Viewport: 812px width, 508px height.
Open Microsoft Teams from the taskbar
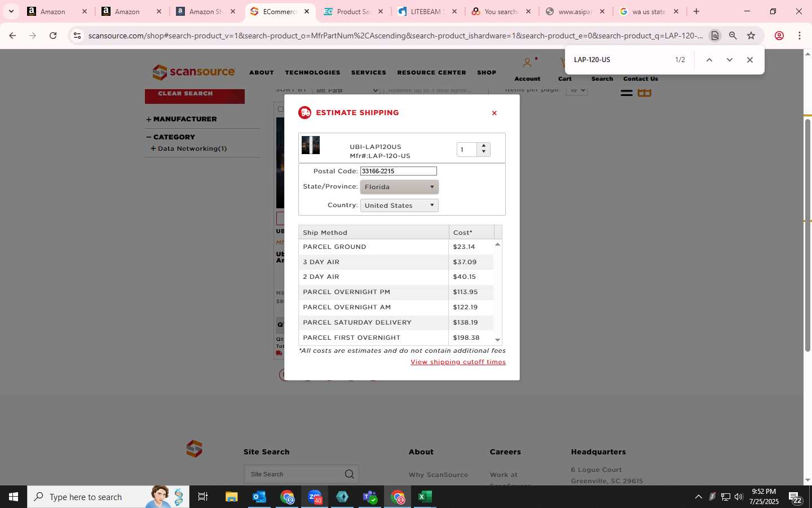pos(370,497)
